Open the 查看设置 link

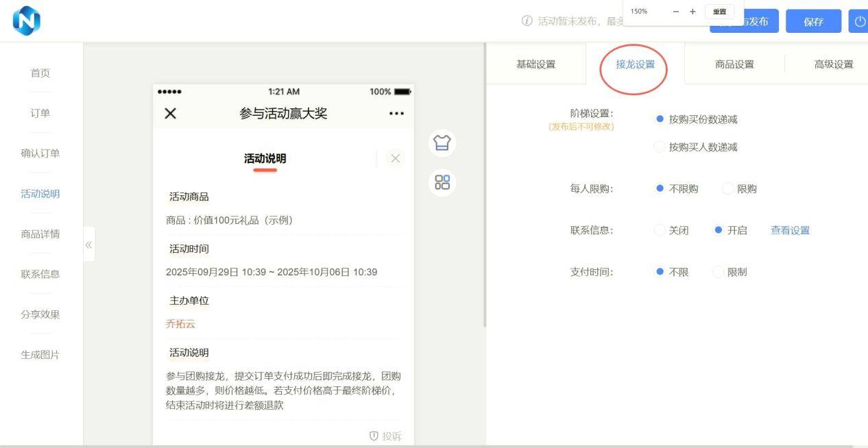[x=790, y=230]
